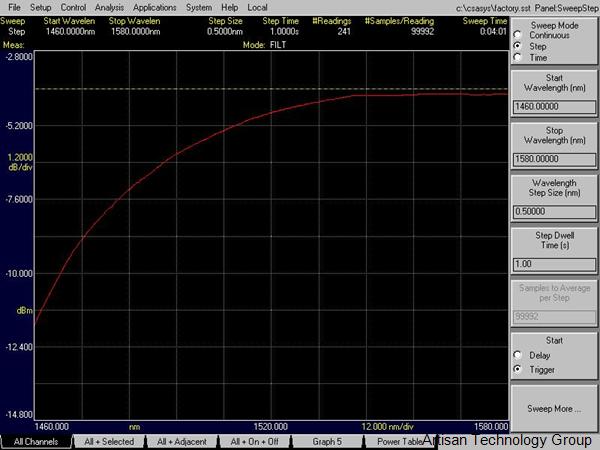Click the Start Wavelength value field
The width and height of the screenshot is (600, 450).
tap(553, 103)
